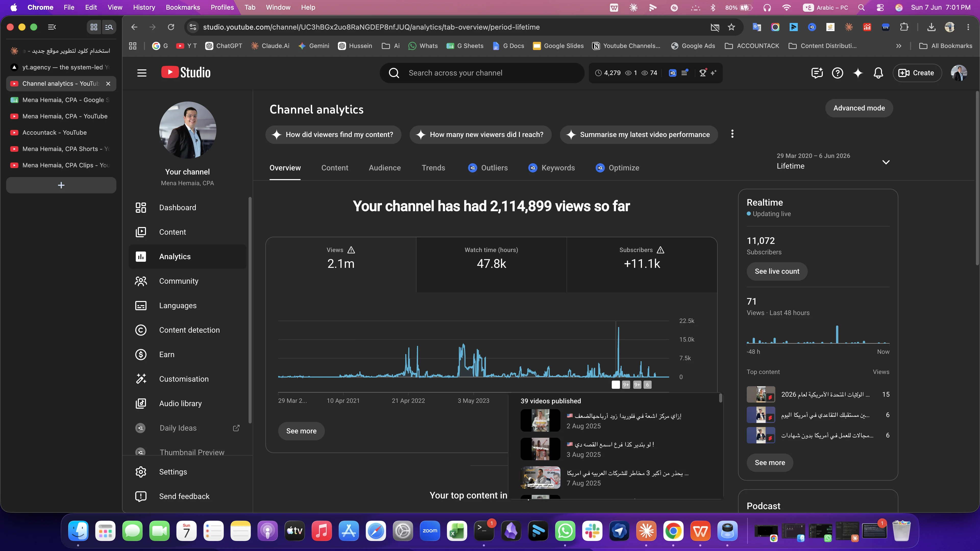980x551 pixels.
Task: Click the Advanced mode button
Action: click(859, 108)
